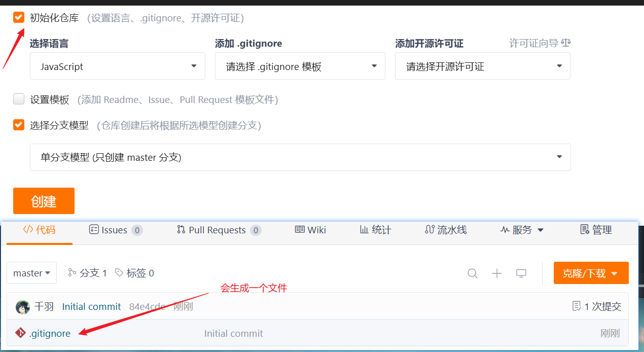Open the JavaScript language dropdown

[118, 66]
